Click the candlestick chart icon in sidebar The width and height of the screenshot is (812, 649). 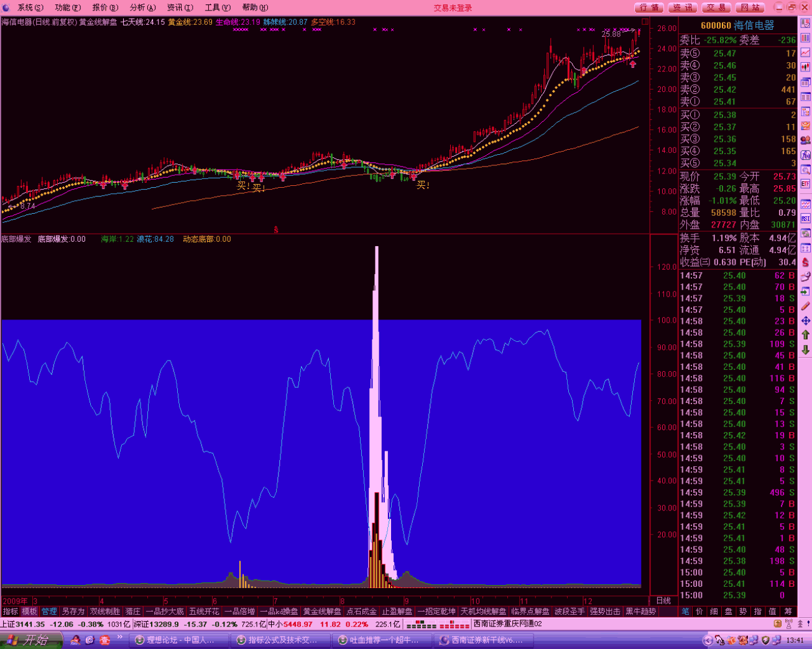click(x=805, y=67)
